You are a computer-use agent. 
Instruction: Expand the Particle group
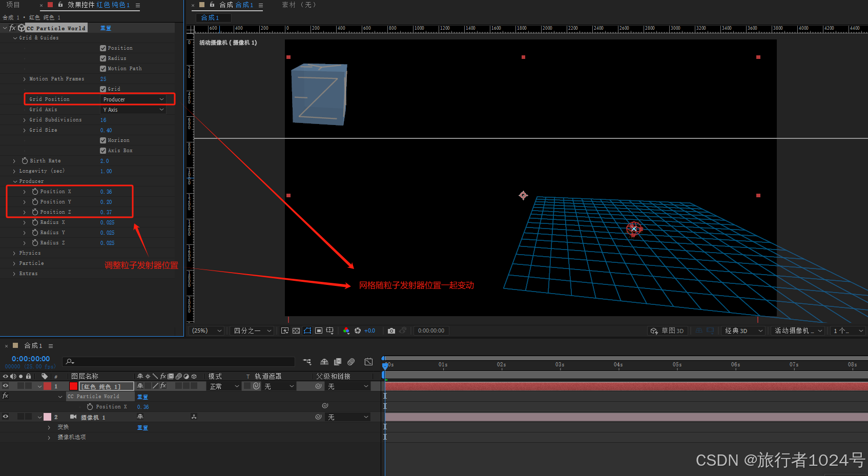coord(14,263)
